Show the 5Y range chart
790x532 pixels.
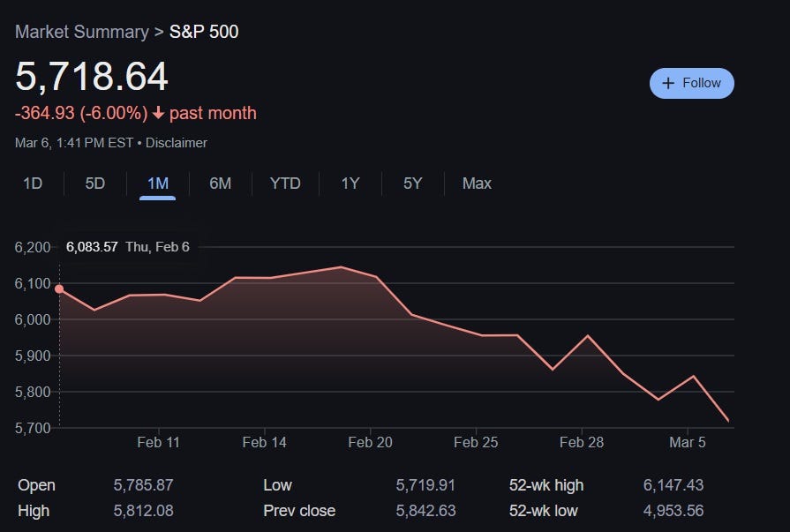tap(412, 184)
